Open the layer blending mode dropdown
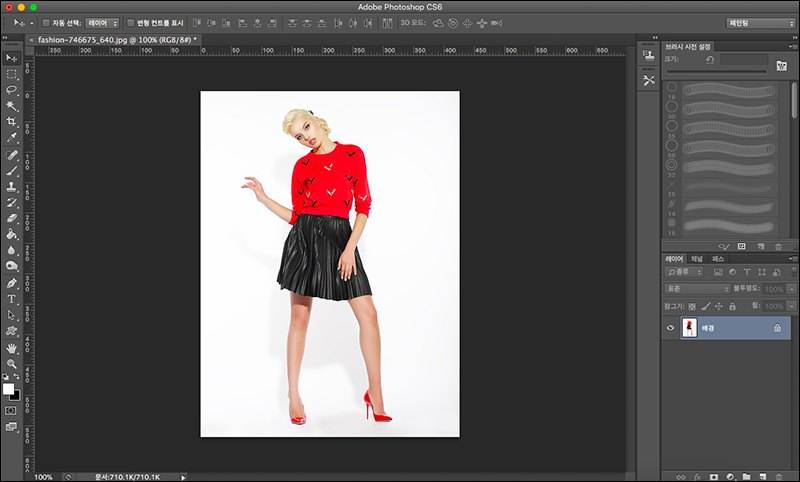 (698, 289)
